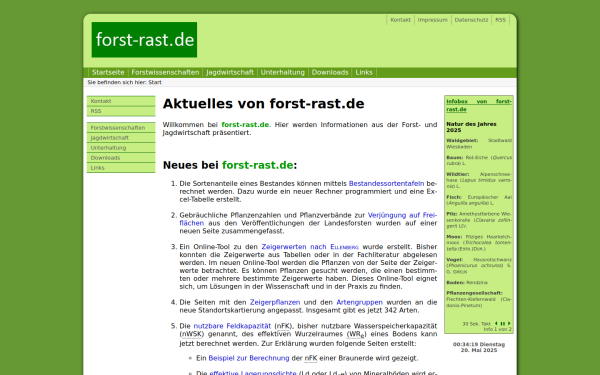
Task: Click green forst-rast.de in the Neues heading
Action: (x=258, y=165)
